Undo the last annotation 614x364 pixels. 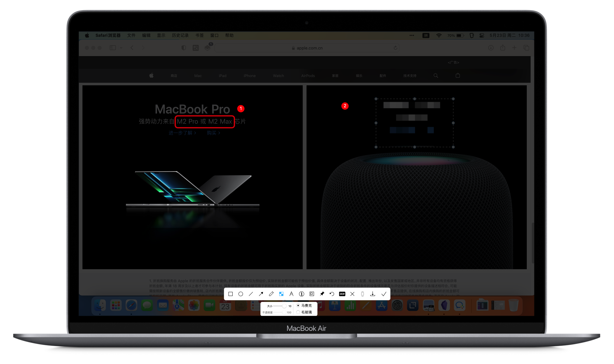[332, 294]
